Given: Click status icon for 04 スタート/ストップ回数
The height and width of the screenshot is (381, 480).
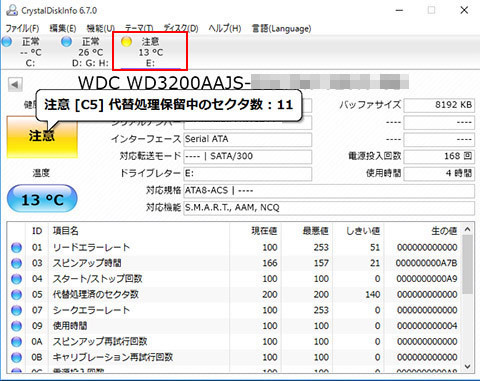Looking at the screenshot, I should click(x=16, y=279).
